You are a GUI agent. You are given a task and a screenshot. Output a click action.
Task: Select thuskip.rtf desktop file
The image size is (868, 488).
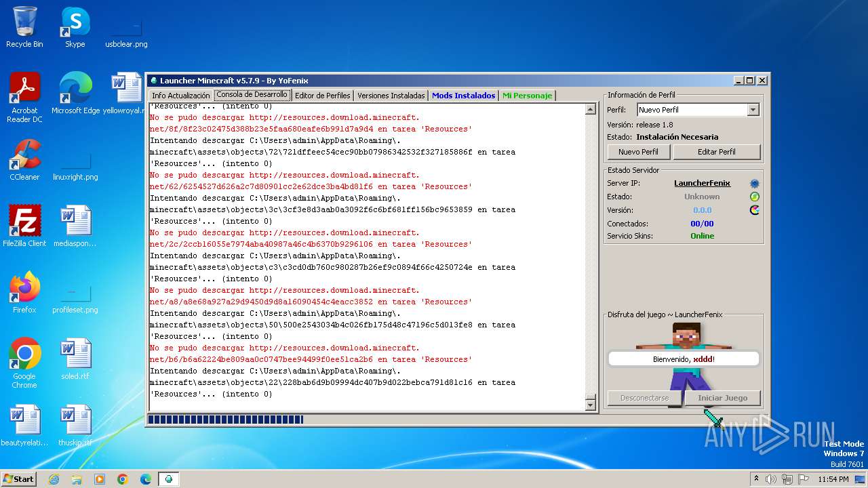(x=75, y=426)
